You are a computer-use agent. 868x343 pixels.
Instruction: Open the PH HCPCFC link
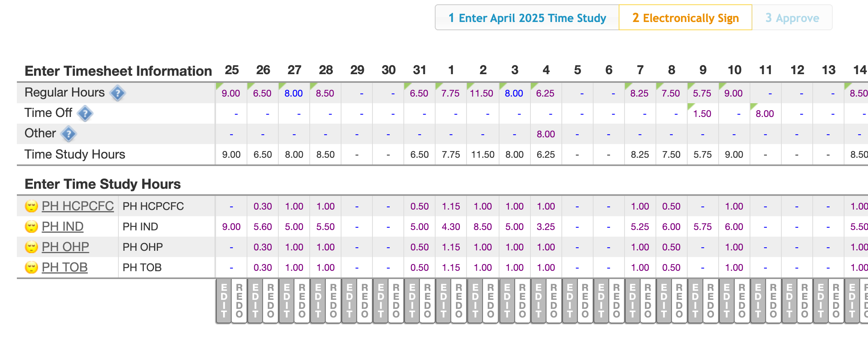78,206
